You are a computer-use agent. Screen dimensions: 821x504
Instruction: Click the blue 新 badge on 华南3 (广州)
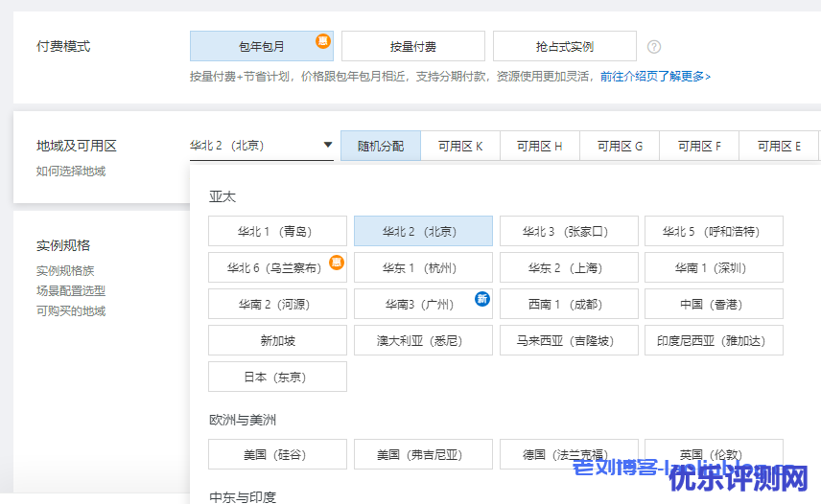pyautogui.click(x=482, y=299)
